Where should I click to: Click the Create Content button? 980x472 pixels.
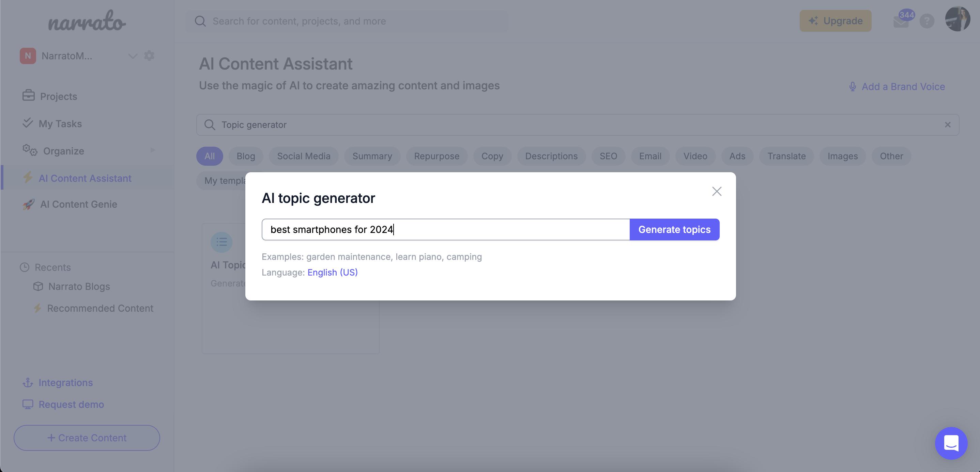coord(87,438)
